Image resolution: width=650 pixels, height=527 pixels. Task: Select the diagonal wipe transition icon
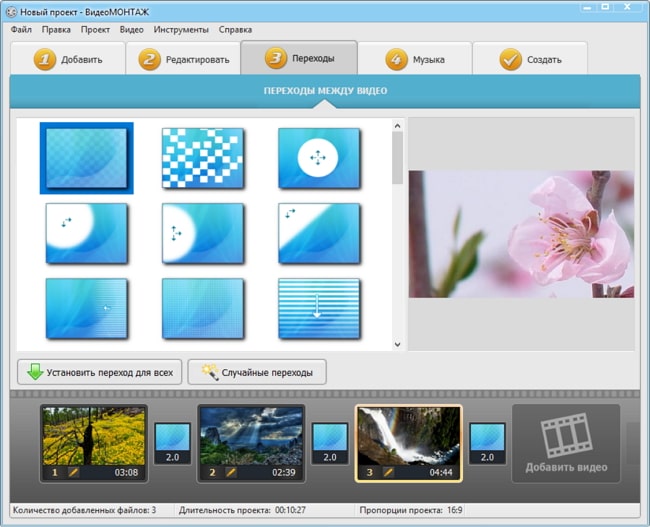319,233
